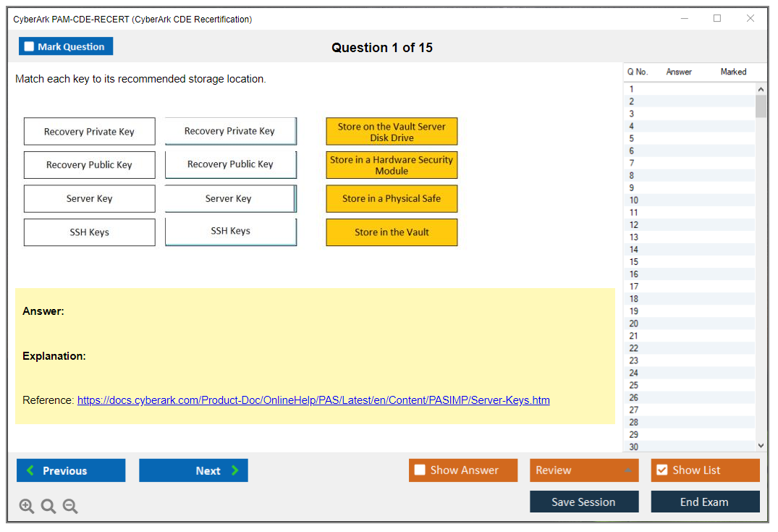
Task: Select the leftmost Recovery Private Key box
Action: tap(89, 132)
